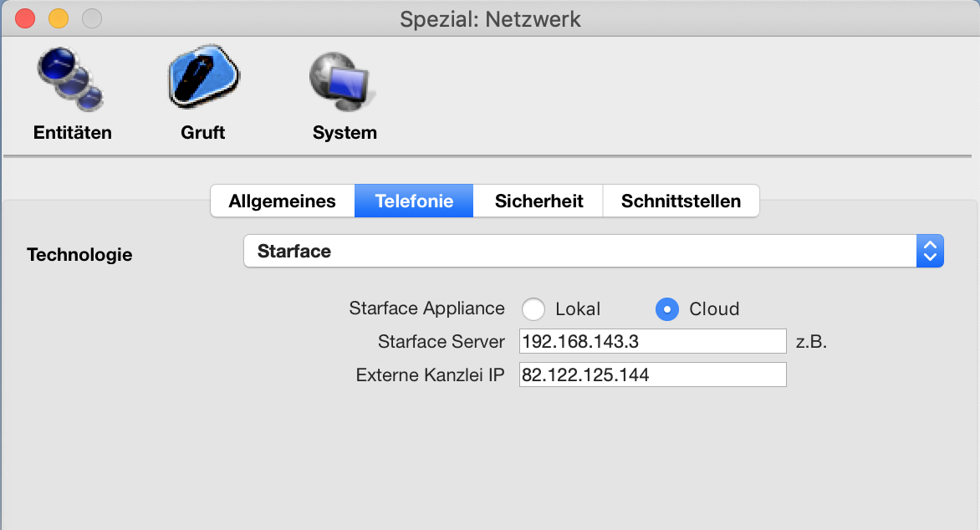The height and width of the screenshot is (530, 980).
Task: Click the Spezial: Netzwerk window title
Action: tap(490, 18)
